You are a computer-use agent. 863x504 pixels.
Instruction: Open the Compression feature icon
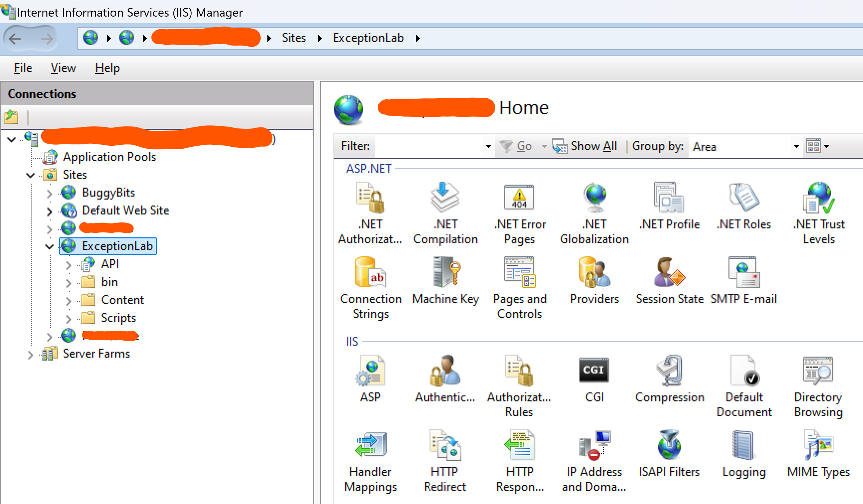pyautogui.click(x=669, y=370)
